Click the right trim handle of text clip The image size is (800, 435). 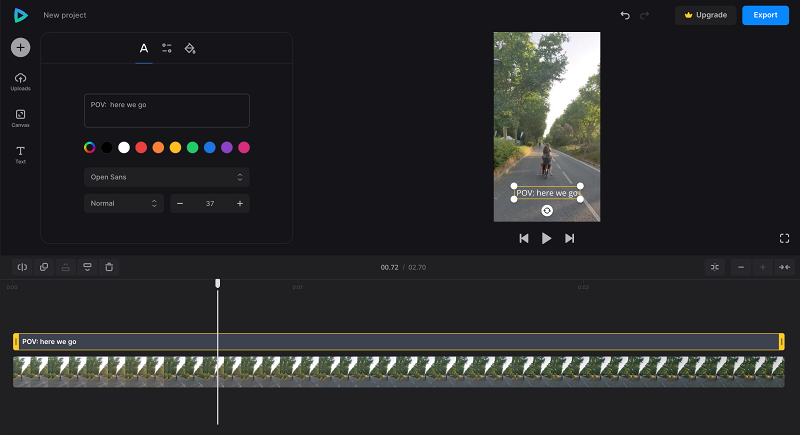tap(782, 342)
